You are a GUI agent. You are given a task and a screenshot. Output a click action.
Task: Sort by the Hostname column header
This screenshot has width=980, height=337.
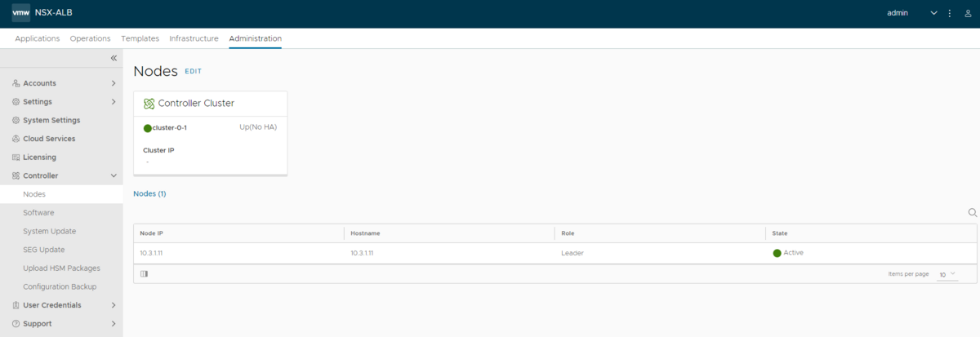coord(365,233)
